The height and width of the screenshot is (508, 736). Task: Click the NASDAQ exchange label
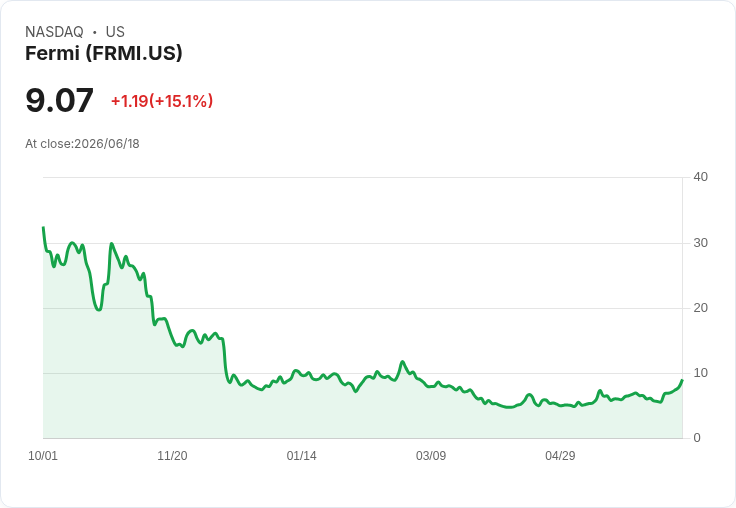[54, 31]
